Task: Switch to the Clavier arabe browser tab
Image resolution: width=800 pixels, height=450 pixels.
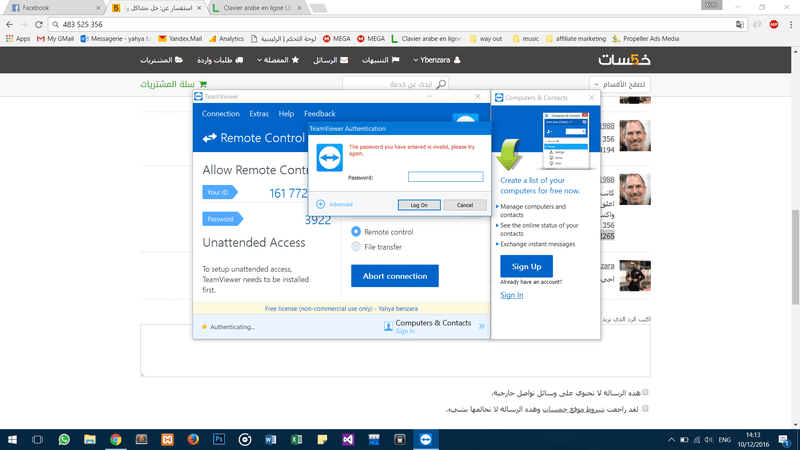Action: click(x=258, y=8)
